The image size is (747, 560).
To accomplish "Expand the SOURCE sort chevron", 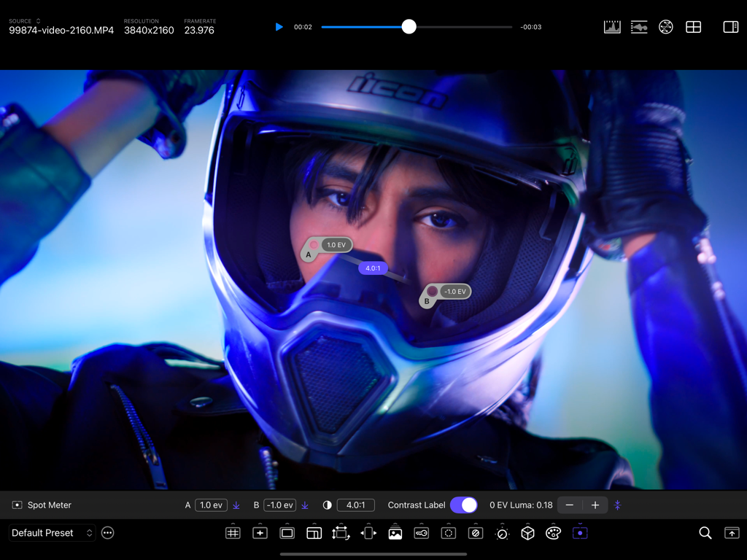I will [x=39, y=20].
